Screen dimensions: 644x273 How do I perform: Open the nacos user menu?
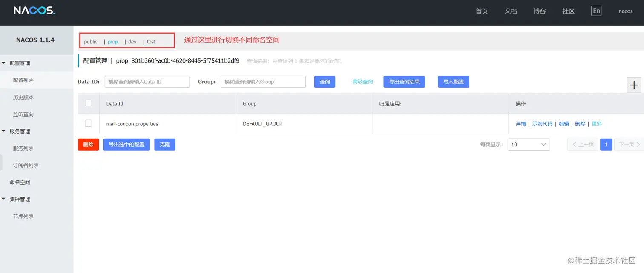(x=626, y=11)
